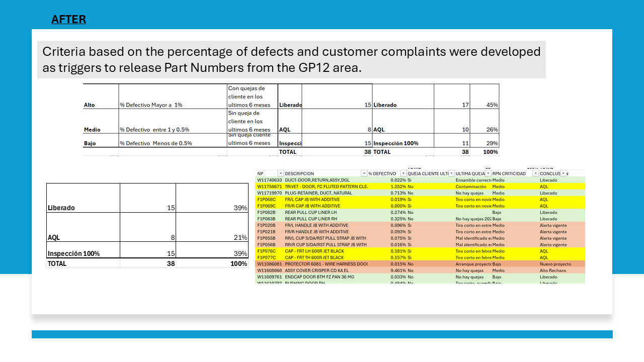Image resolution: width=644 pixels, height=362 pixels.
Task: Select 'PLUG-RETAINER, DUCT, NATURAL' description
Action: point(318,193)
